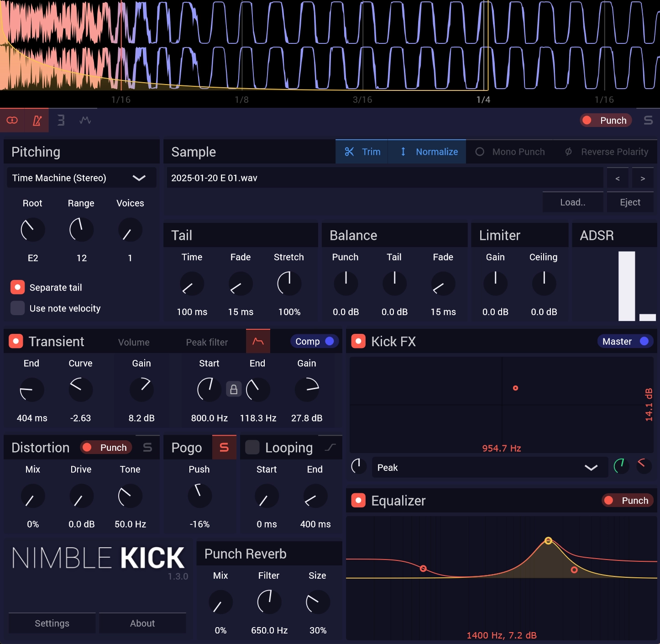Toggle the Distortion Punch switch

point(106,448)
